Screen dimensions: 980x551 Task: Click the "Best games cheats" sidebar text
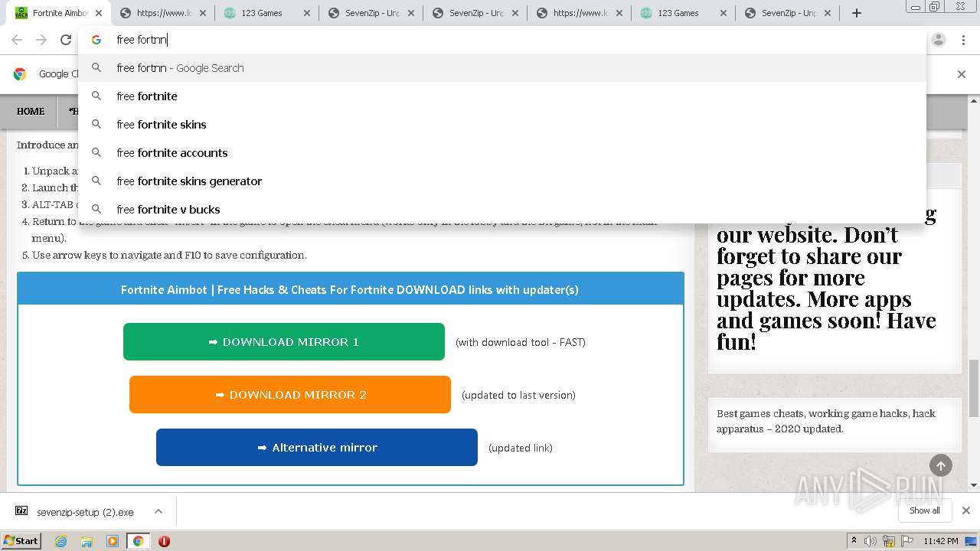(x=826, y=421)
